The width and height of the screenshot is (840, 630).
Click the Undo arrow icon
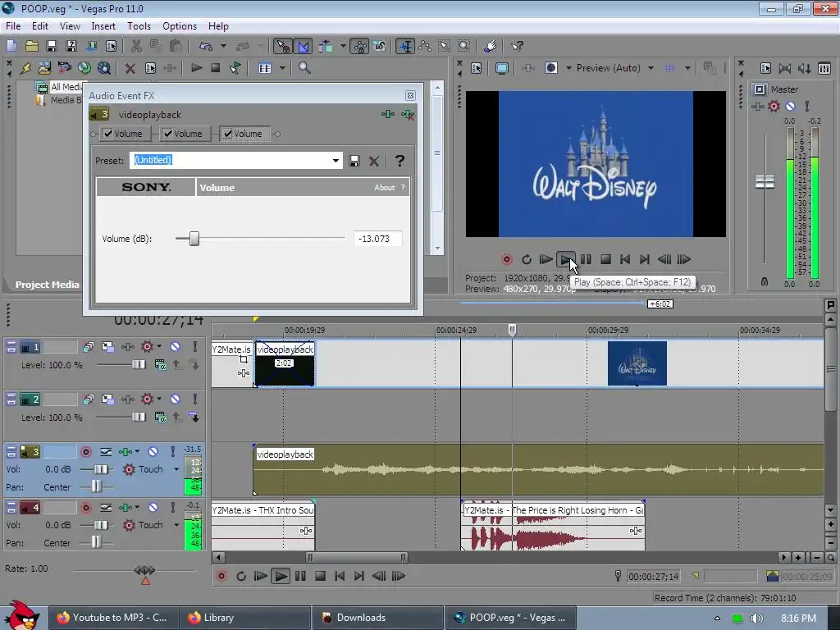pos(205,47)
